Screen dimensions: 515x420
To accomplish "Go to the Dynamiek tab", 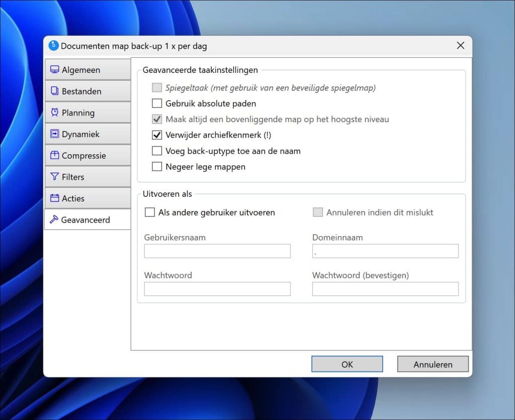I will 88,134.
